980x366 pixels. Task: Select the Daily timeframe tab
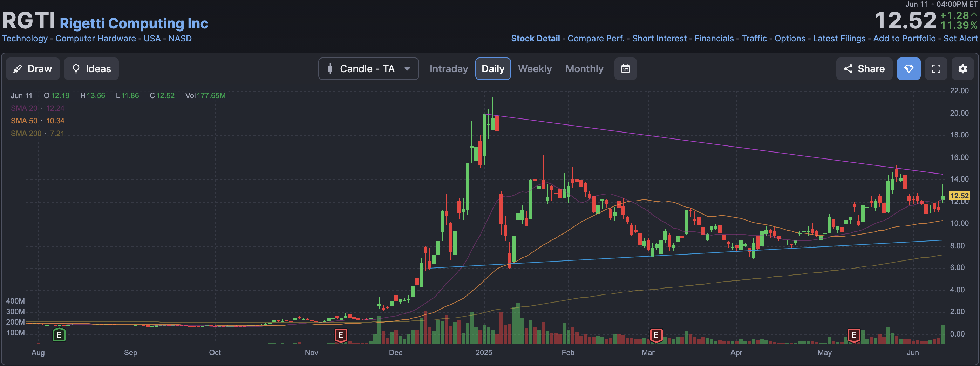[x=493, y=69]
